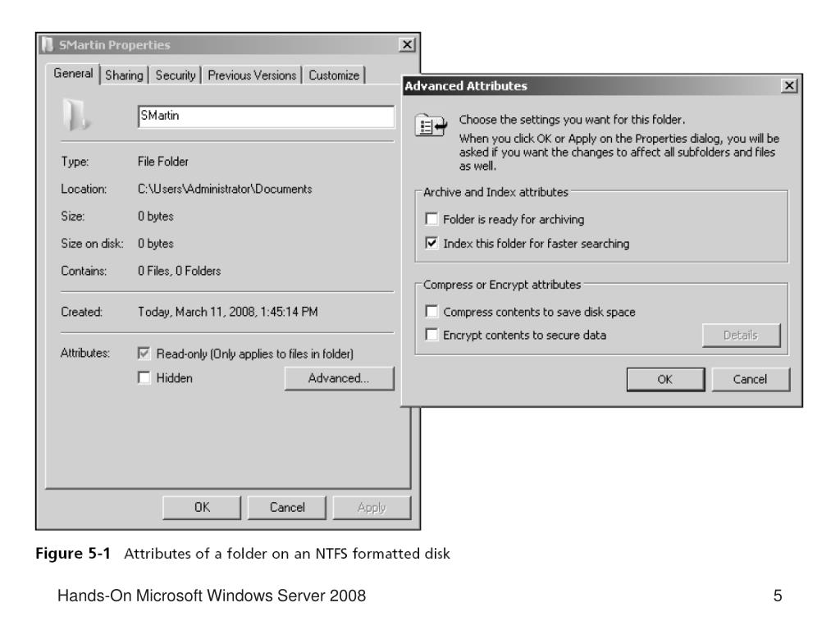The width and height of the screenshot is (840, 630).
Task: Confirm Advanced Attributes with OK
Action: click(665, 379)
